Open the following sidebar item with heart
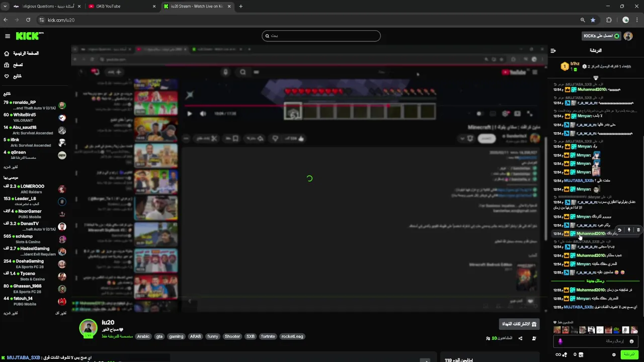Viewport: 644px width, 362px height. pos(13,76)
